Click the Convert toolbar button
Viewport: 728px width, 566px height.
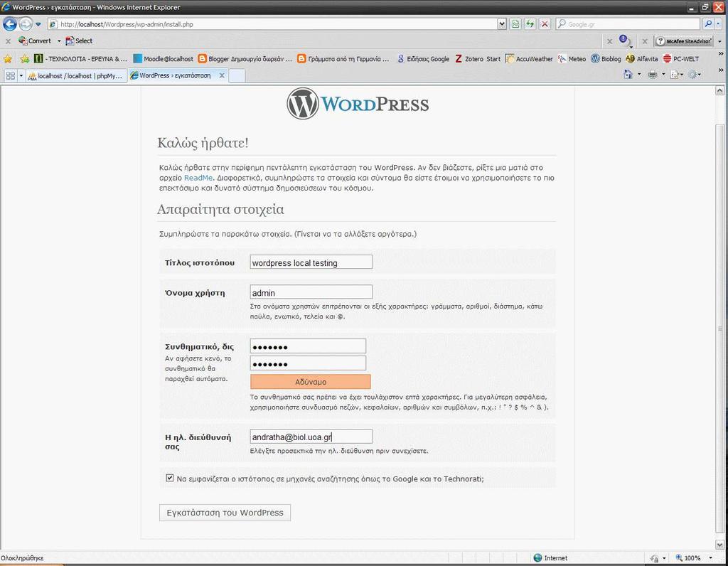pos(35,41)
